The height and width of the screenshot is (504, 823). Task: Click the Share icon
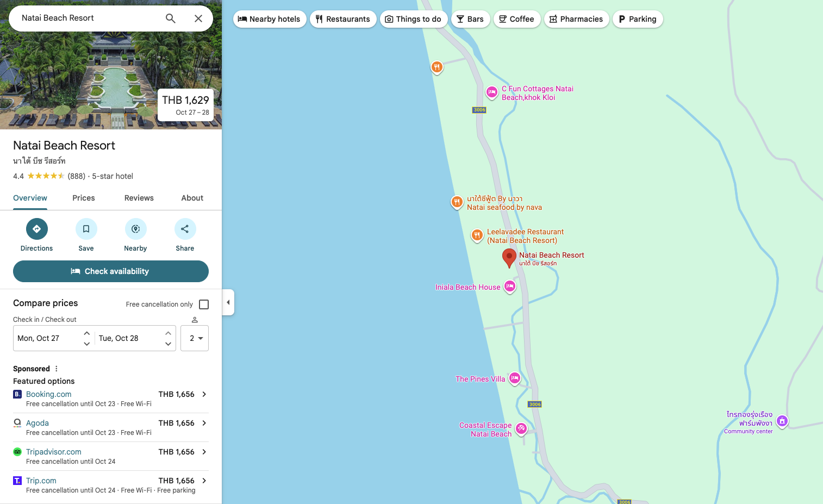click(185, 229)
